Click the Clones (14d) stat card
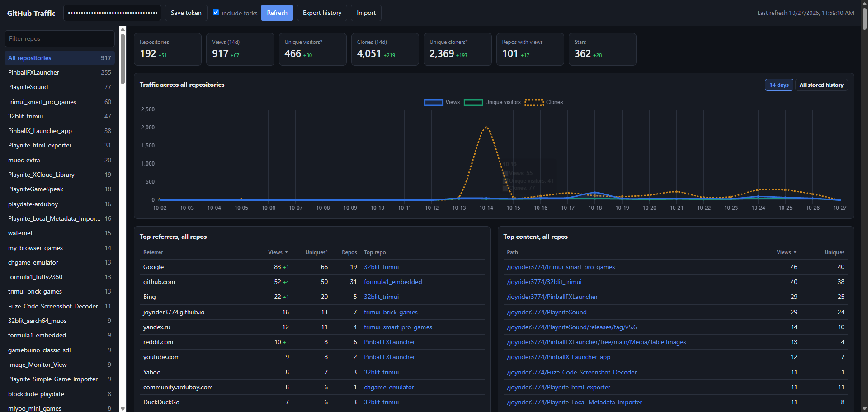This screenshot has height=412, width=868. pyautogui.click(x=385, y=49)
